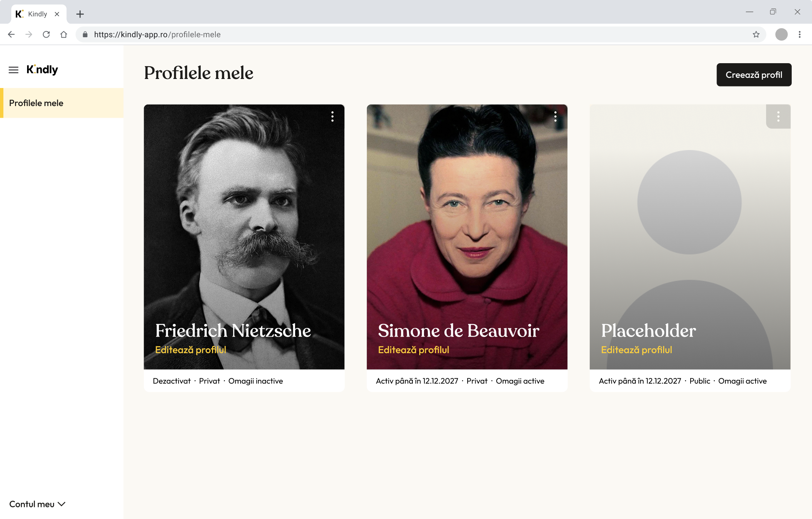Viewport: 812px width, 519px height.
Task: Click Editează profilul for Simone de Beauvoir
Action: click(414, 350)
